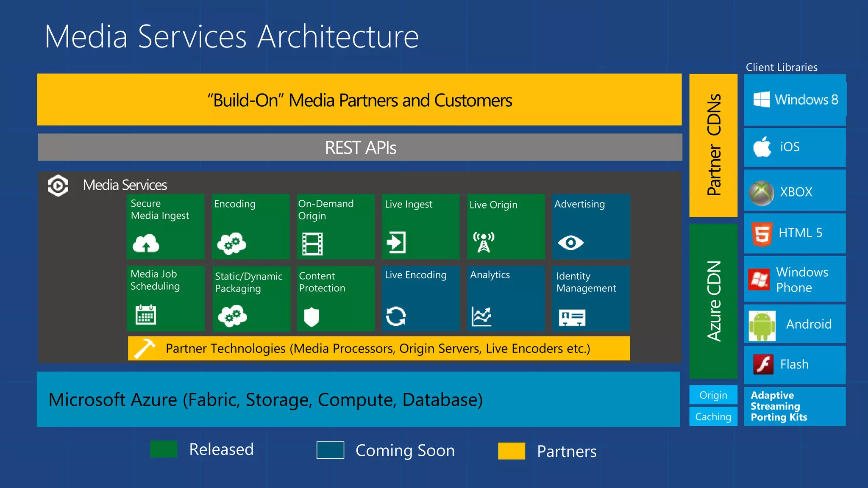Click the arrow-in-door icon in Live Ingest
868x488 pixels.
(x=396, y=242)
